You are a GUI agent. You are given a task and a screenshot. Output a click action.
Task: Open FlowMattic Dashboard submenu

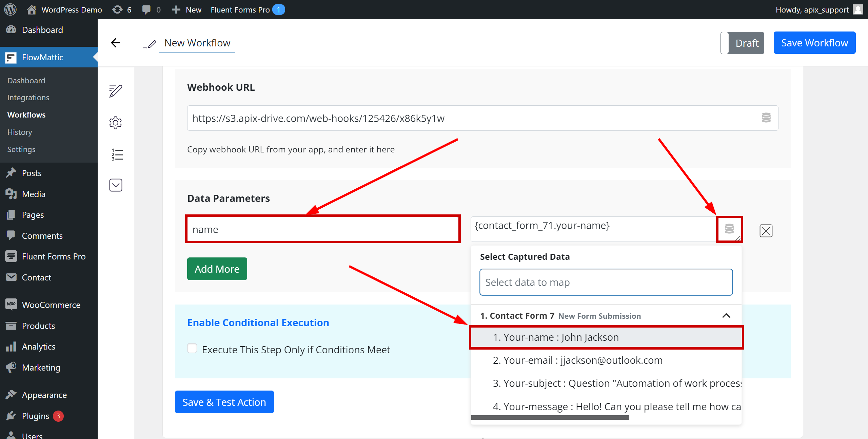coord(26,80)
